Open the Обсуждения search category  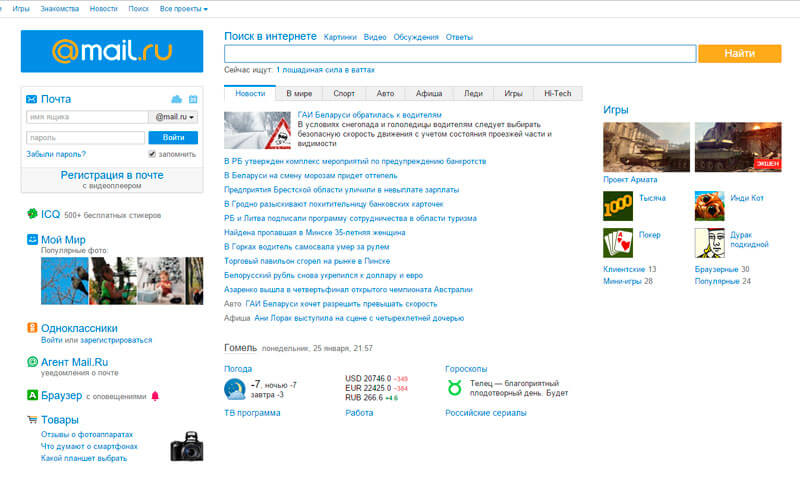coord(416,37)
